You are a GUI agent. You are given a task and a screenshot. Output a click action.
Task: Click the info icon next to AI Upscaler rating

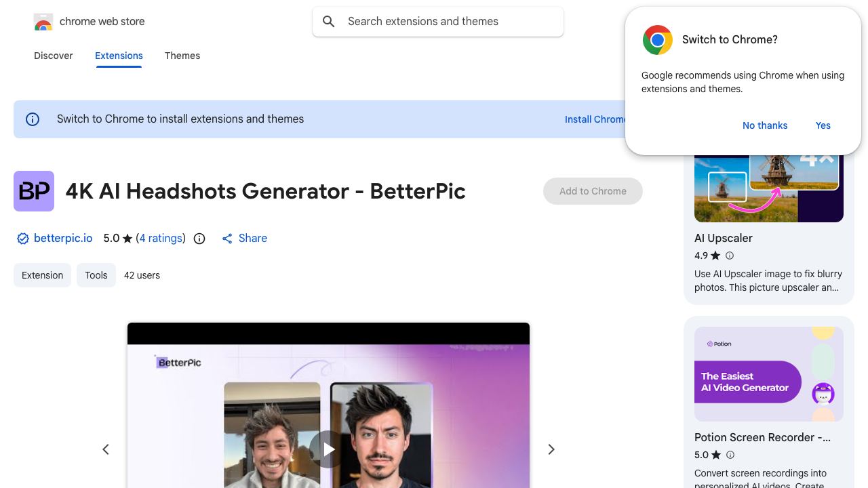730,256
